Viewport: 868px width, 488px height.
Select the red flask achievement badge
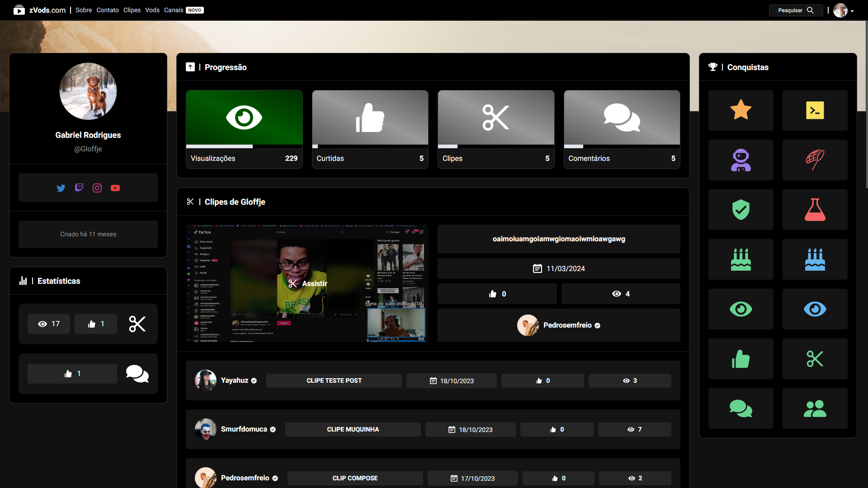pyautogui.click(x=815, y=210)
